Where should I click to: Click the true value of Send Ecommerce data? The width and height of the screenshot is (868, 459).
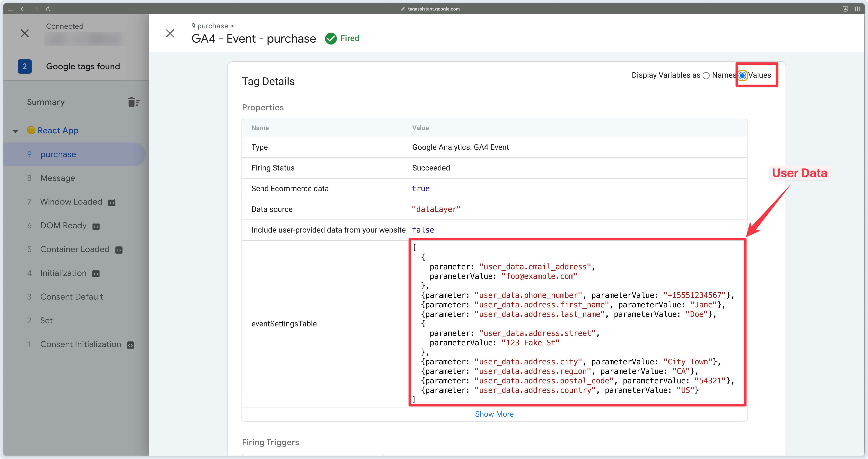pyautogui.click(x=421, y=188)
